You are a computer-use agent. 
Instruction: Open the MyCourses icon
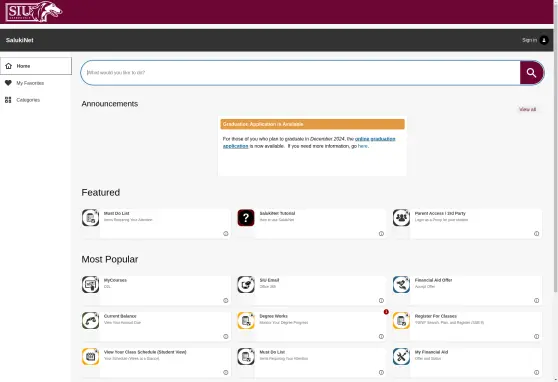[90, 284]
